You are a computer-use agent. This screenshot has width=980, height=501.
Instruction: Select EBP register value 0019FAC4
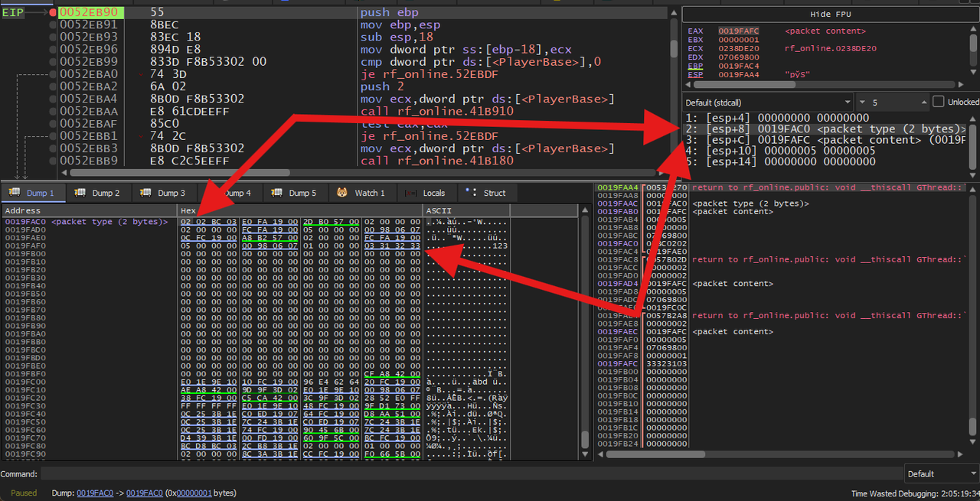click(738, 66)
